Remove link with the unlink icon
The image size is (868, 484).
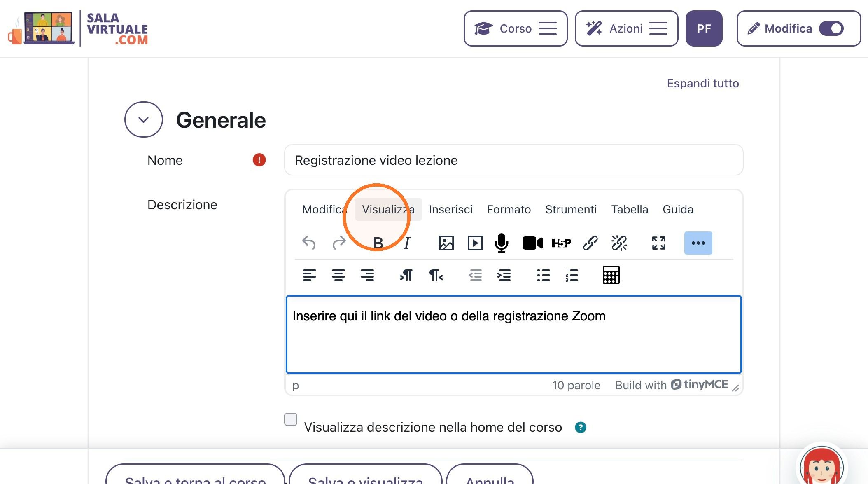pyautogui.click(x=619, y=243)
